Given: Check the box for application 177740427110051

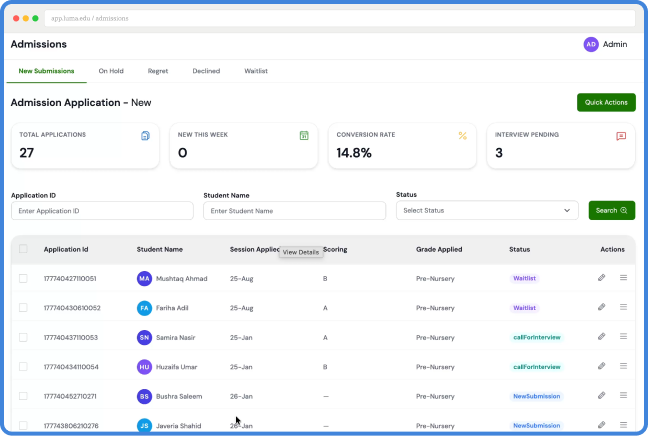Looking at the screenshot, I should 23,278.
